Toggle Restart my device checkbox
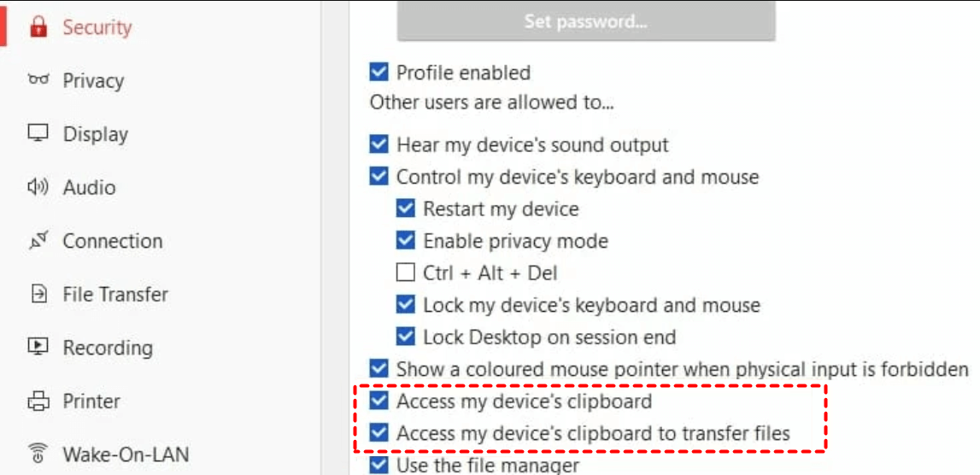Image resolution: width=980 pixels, height=475 pixels. (x=406, y=208)
